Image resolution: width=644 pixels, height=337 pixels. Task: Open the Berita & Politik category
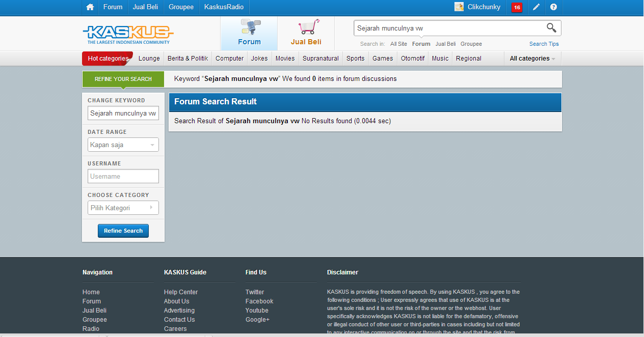click(187, 59)
